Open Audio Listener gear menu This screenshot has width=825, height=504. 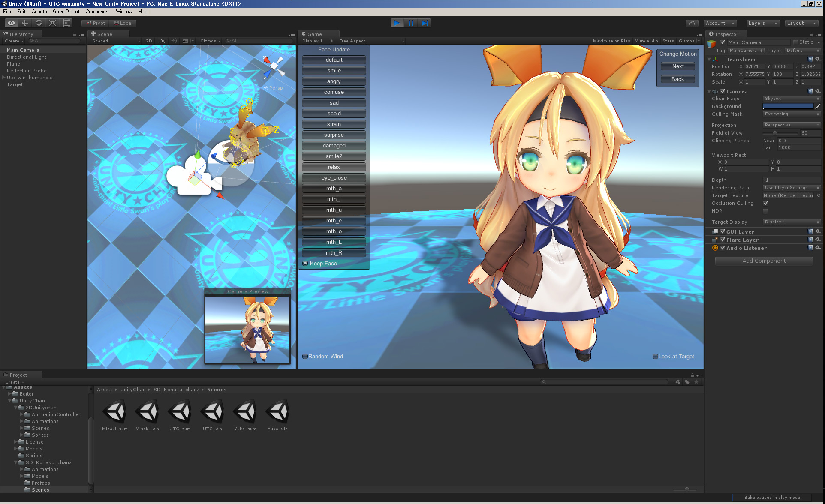click(818, 248)
